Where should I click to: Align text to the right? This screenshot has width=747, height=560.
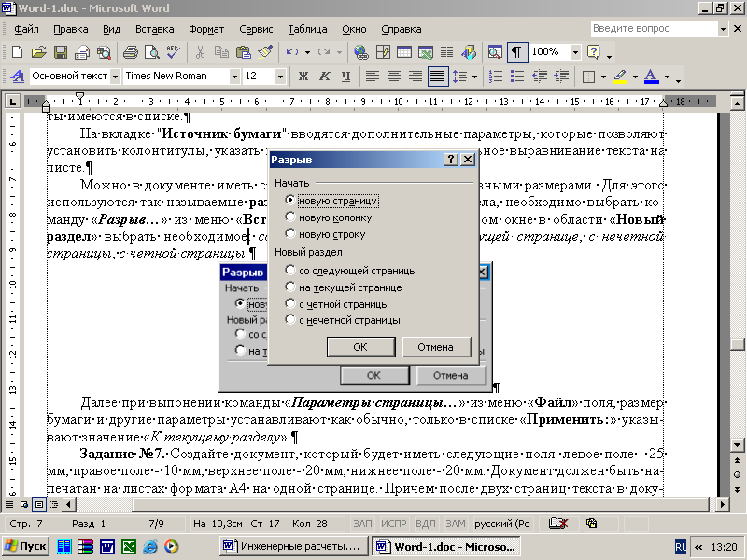pos(416,77)
